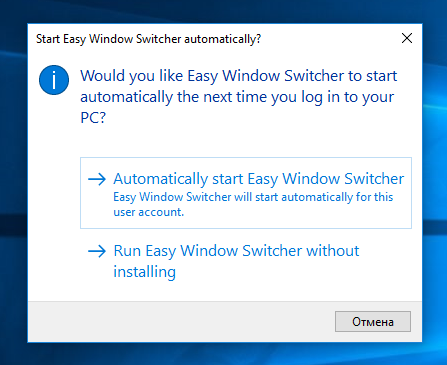
Task: Click empty title bar area left of X
Action: [330, 39]
